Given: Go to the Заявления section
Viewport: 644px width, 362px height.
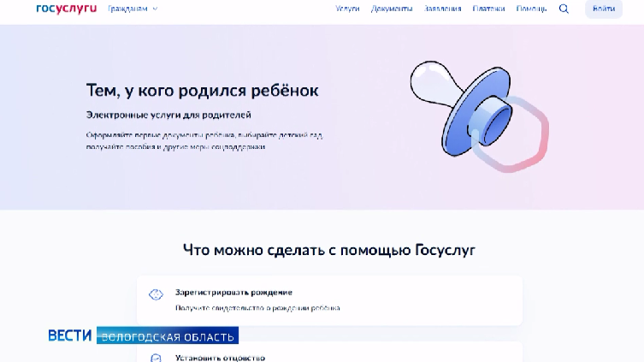Looking at the screenshot, I should coord(442,9).
